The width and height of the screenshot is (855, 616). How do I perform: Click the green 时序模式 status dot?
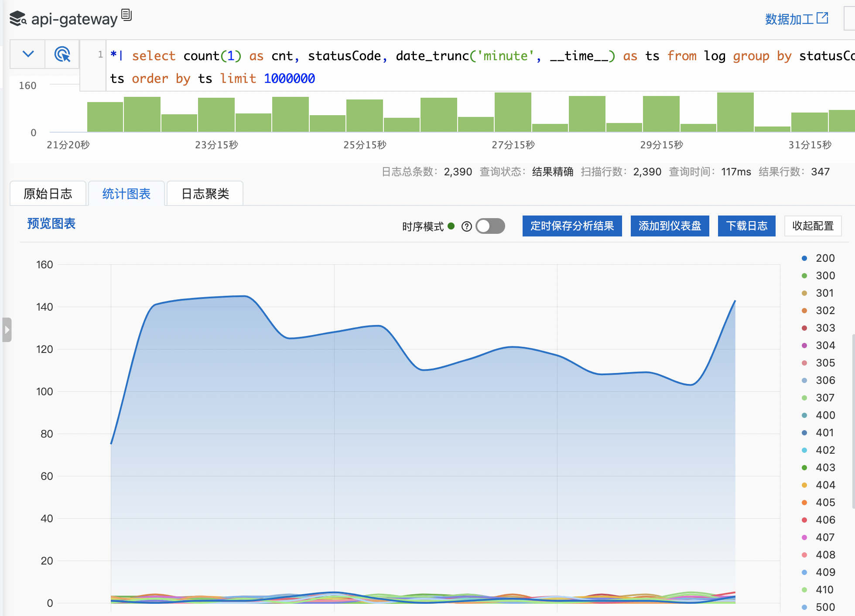(451, 226)
